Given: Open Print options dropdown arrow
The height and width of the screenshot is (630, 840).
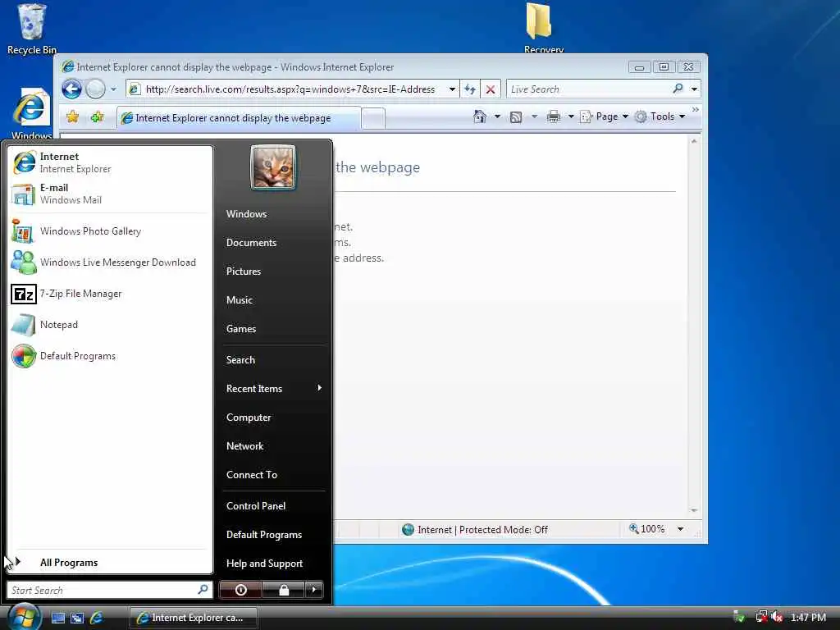Looking at the screenshot, I should click(571, 116).
